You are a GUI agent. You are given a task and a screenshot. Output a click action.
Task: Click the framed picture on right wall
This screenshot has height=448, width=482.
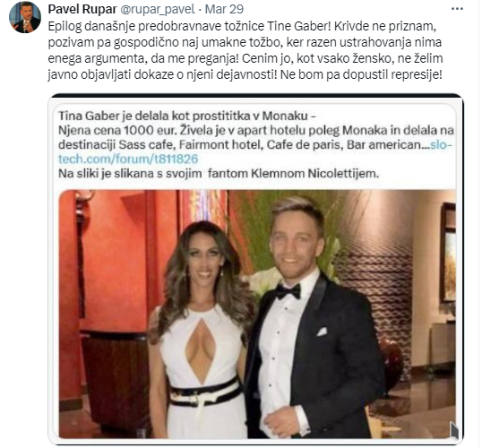(448, 253)
